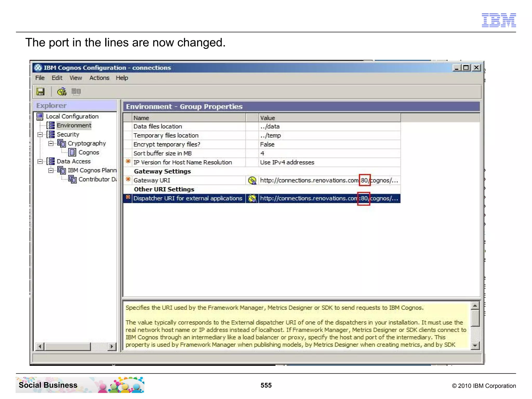532x399 pixels.
Task: Click description pane scroll up arrow
Action: [x=475, y=305]
